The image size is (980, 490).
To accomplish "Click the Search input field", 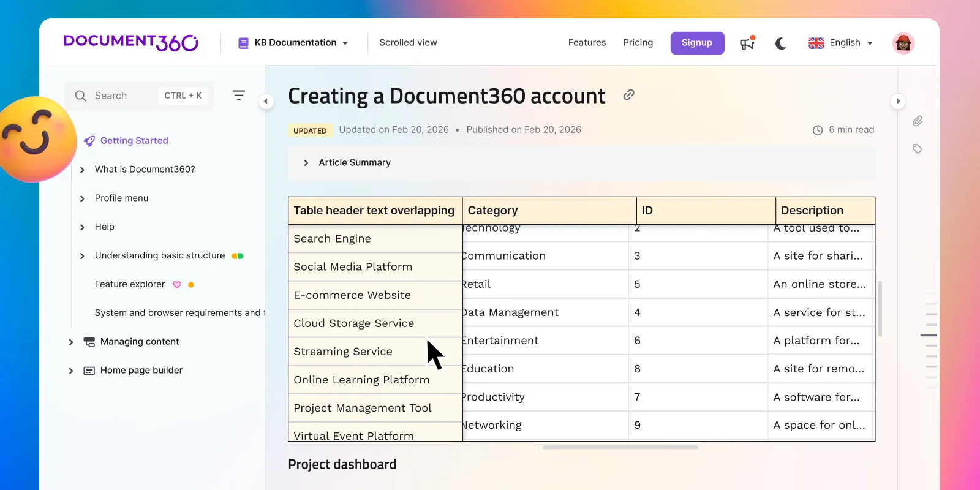I will [x=123, y=96].
